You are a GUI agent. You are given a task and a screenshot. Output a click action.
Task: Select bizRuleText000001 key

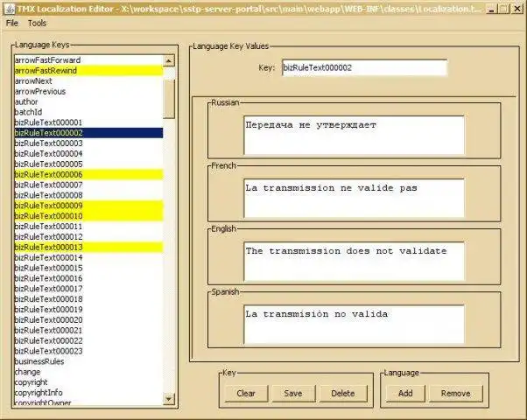(88, 122)
